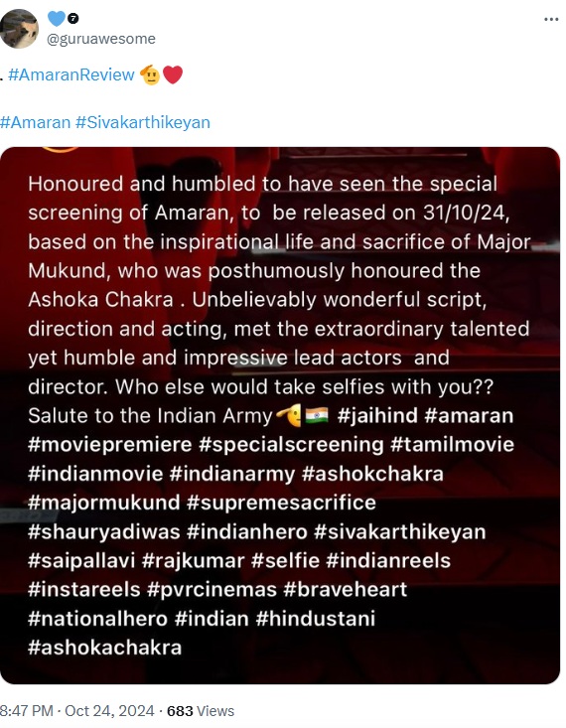The image size is (566, 728).
Task: Open the three-dot more options menu
Action: pos(551,20)
